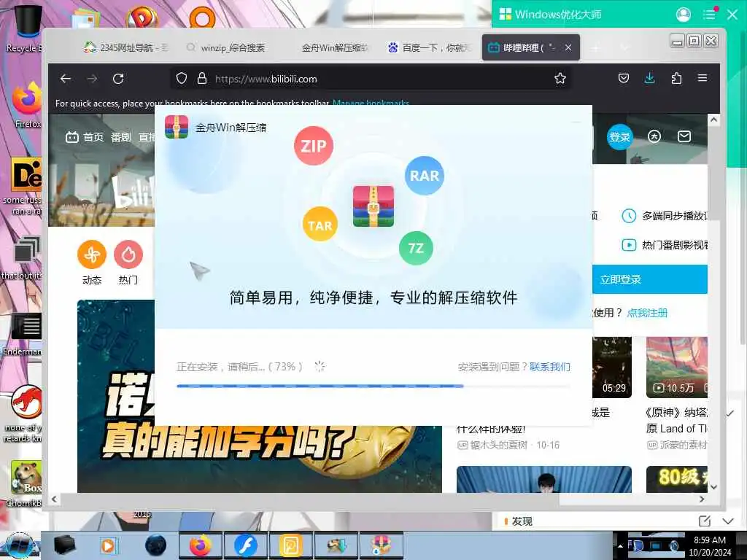Click the installer progress bar
This screenshot has height=560, width=747.
[373, 386]
